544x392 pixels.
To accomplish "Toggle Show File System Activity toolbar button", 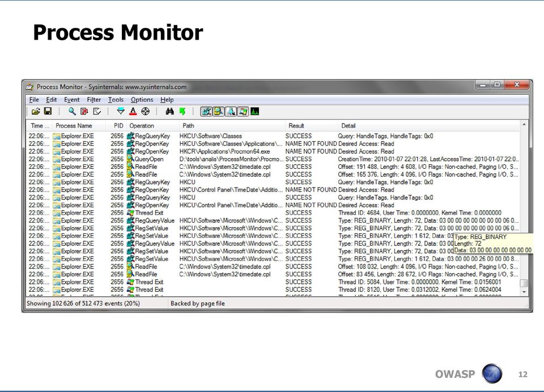I will tap(218, 112).
